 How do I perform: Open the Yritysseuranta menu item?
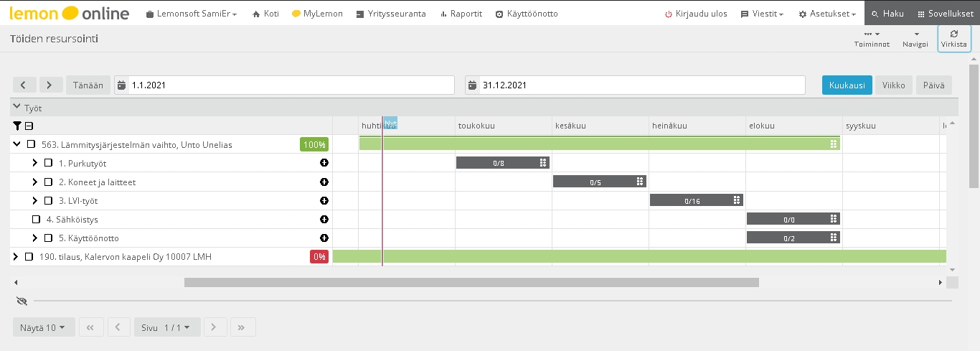coord(391,14)
